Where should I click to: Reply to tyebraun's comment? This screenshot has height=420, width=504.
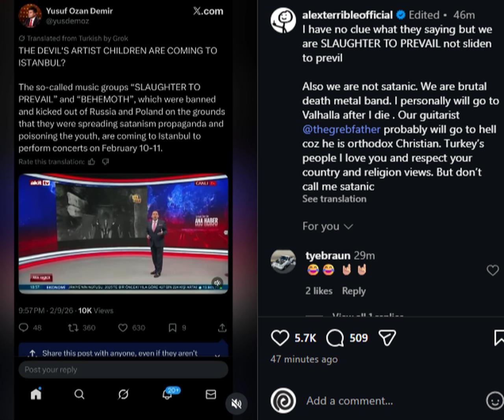[353, 291]
